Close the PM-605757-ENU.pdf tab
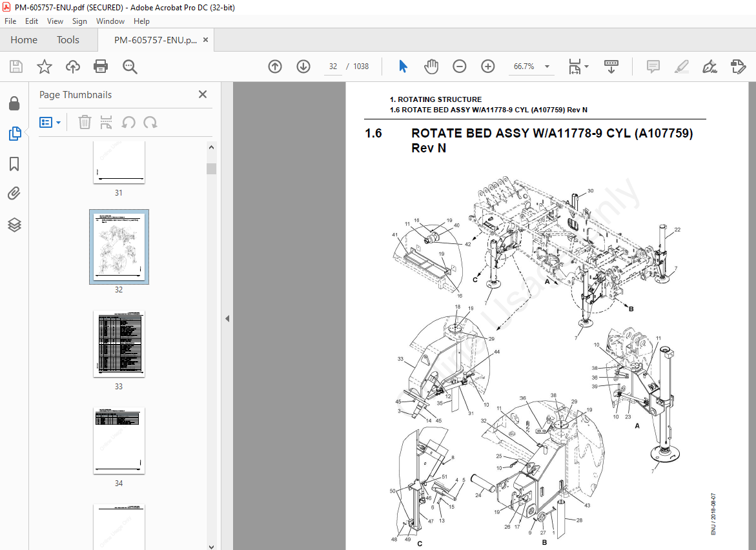Screen dimensions: 756x550 (205, 40)
